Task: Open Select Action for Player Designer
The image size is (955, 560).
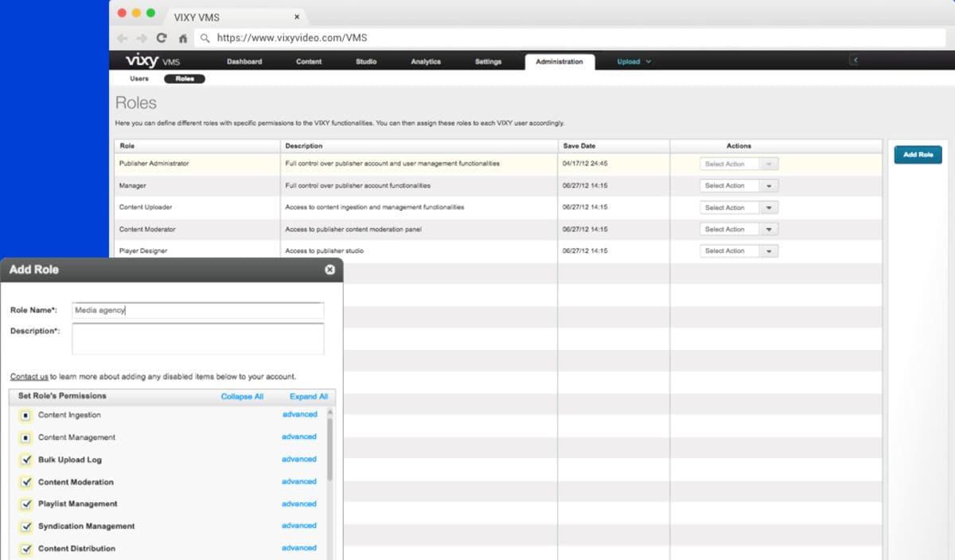Action: click(739, 251)
